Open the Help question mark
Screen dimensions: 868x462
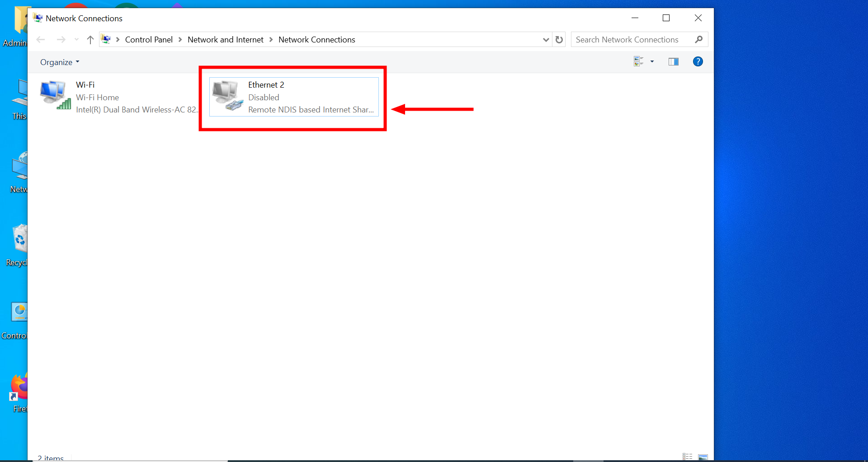click(x=698, y=61)
